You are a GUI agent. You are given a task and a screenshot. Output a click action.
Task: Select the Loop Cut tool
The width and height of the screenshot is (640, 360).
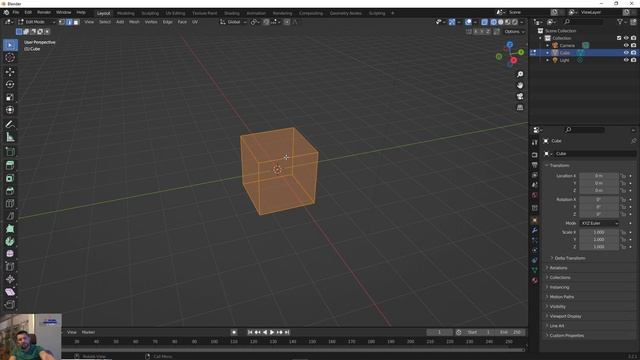pyautogui.click(x=10, y=203)
